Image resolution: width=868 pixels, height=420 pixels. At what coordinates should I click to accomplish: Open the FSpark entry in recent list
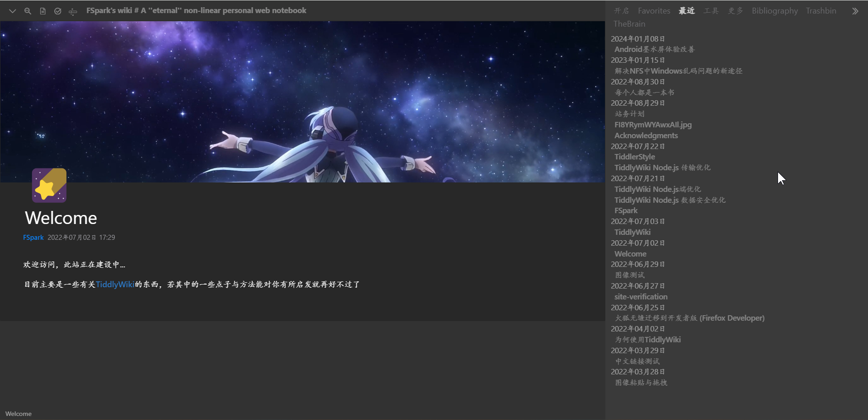(626, 210)
